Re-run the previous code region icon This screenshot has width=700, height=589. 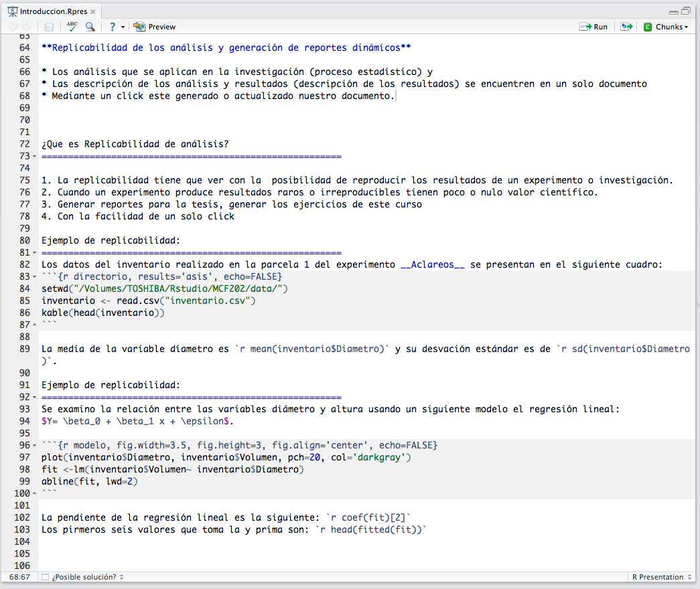(626, 27)
